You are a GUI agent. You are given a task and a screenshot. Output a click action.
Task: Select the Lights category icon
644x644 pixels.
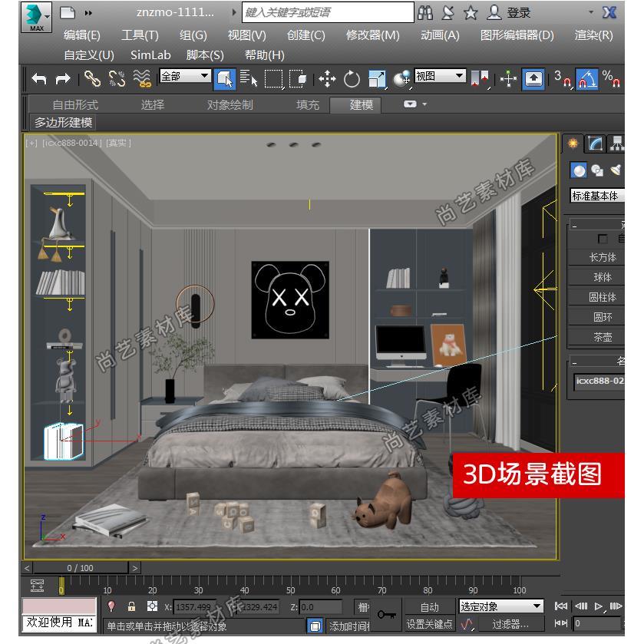(x=616, y=170)
